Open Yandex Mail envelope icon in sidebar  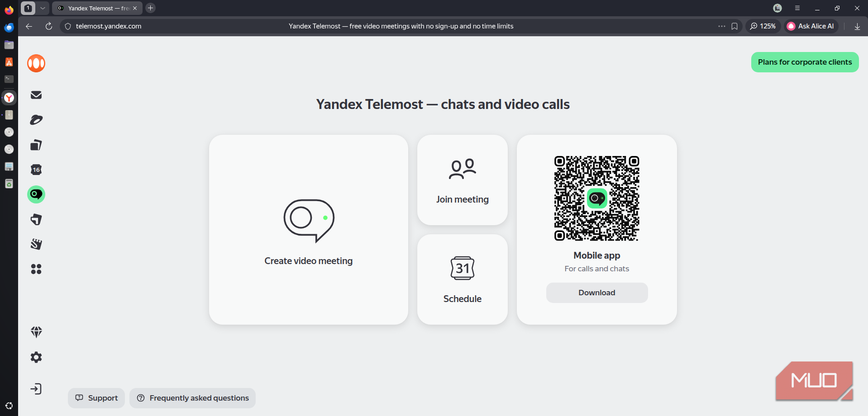click(x=36, y=95)
